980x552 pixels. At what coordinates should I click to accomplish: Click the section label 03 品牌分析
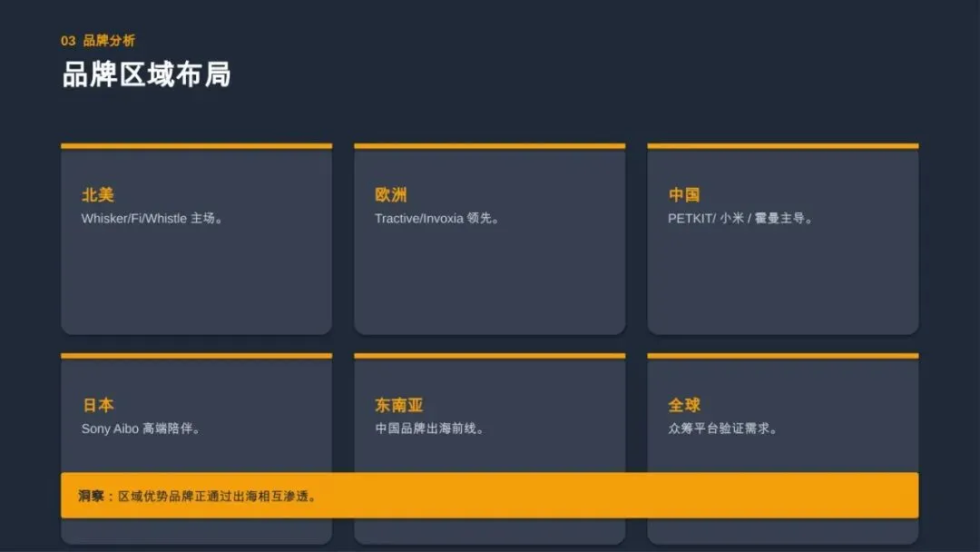click(x=97, y=41)
